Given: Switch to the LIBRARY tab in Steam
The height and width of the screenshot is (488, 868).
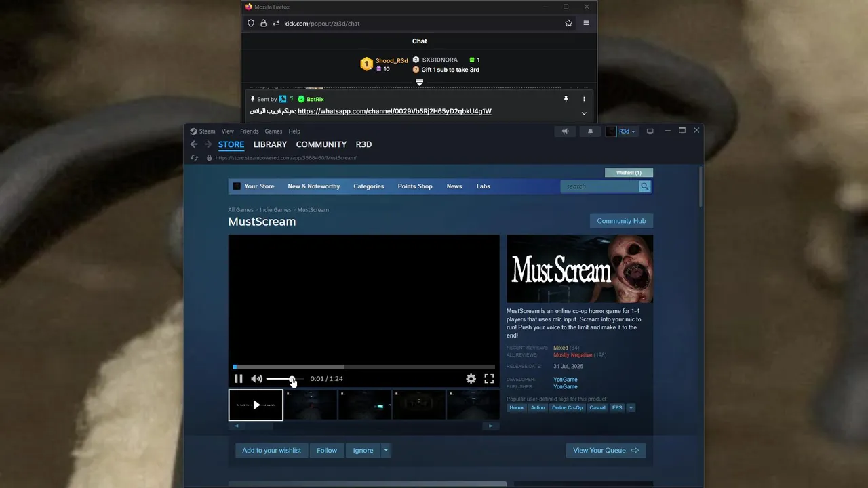Looking at the screenshot, I should tap(270, 144).
